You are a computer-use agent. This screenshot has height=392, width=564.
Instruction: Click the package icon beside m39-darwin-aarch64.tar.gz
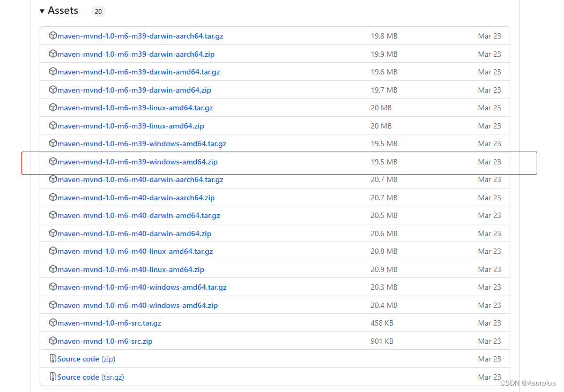click(53, 35)
